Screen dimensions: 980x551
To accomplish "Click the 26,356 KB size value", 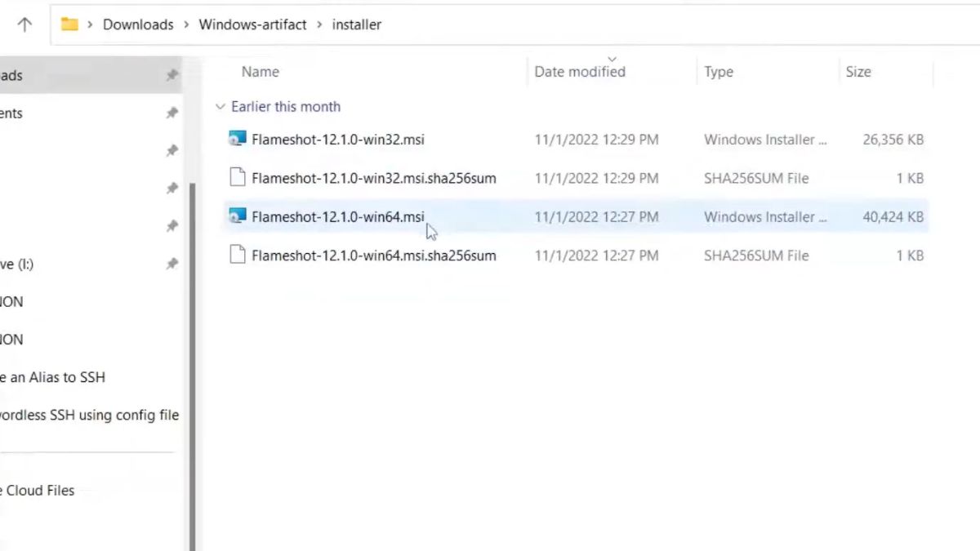I will pos(893,140).
